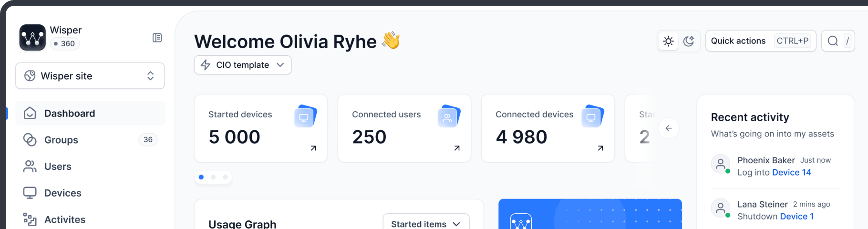
Task: Go to Groups in sidebar
Action: tap(61, 140)
